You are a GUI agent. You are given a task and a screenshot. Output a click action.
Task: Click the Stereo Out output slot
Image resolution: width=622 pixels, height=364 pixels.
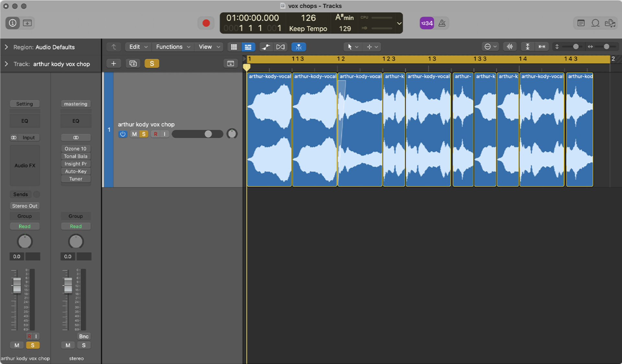click(x=25, y=206)
